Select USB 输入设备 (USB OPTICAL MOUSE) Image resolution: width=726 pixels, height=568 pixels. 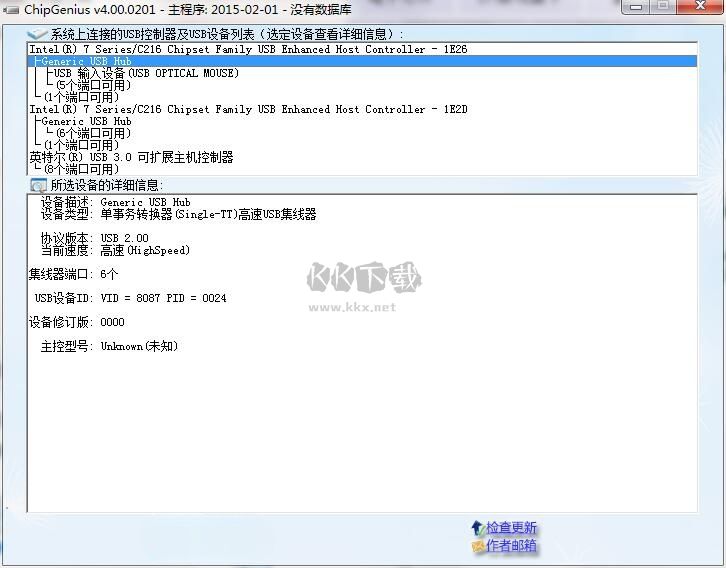click(146, 73)
